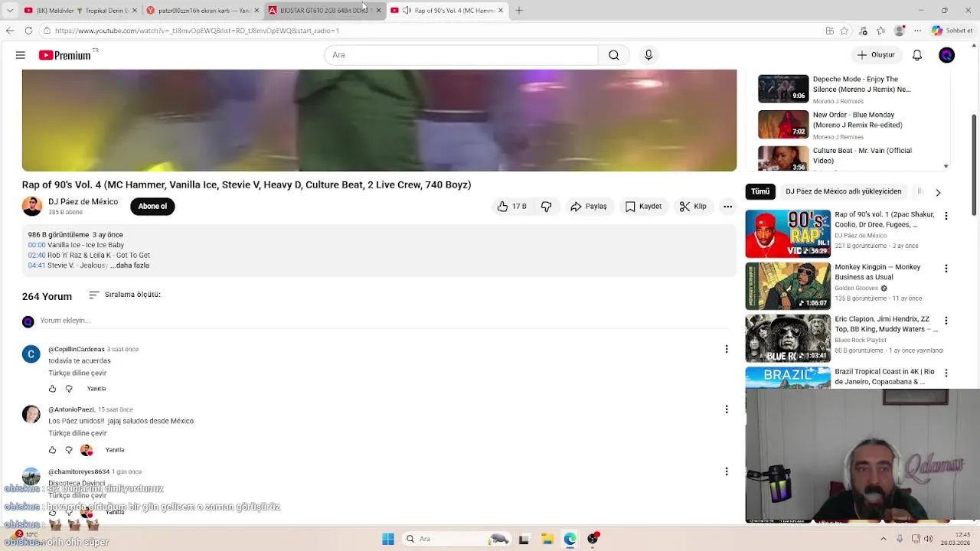Open the taskbar volume control

tap(928, 539)
